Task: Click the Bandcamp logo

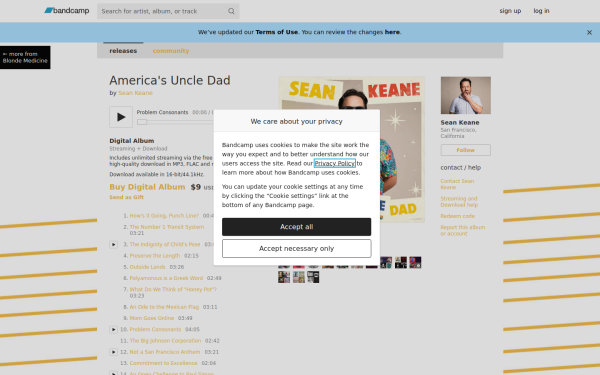Action: [x=67, y=11]
